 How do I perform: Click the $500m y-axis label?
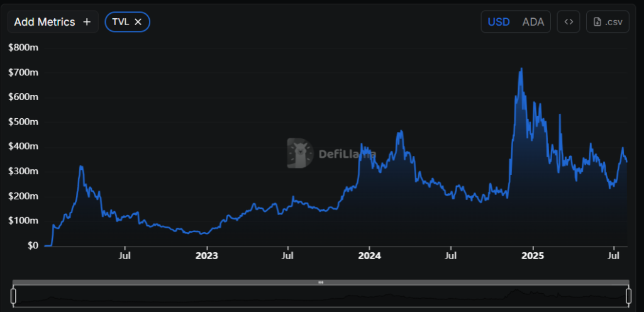point(23,122)
